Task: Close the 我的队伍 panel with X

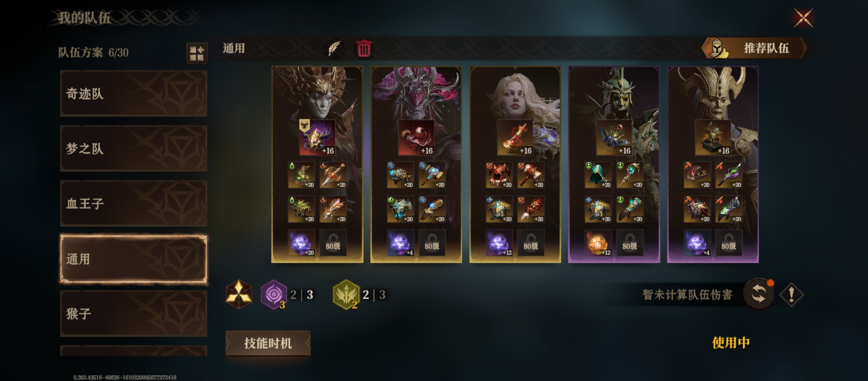Action: tap(803, 18)
